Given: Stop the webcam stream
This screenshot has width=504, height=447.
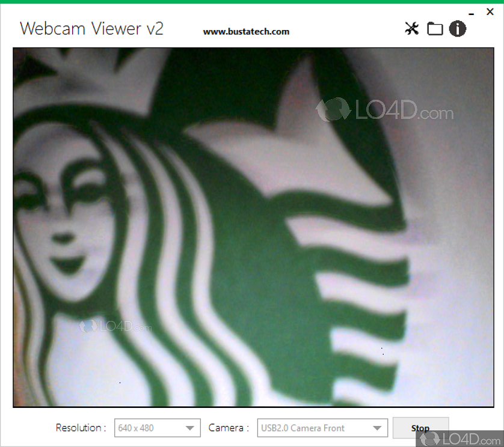Looking at the screenshot, I should point(420,428).
